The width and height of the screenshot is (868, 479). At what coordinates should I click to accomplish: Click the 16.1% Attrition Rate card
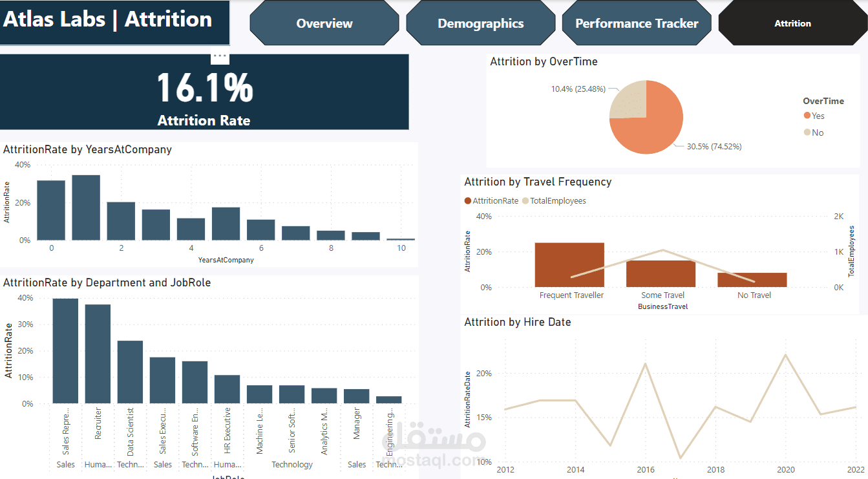click(204, 92)
